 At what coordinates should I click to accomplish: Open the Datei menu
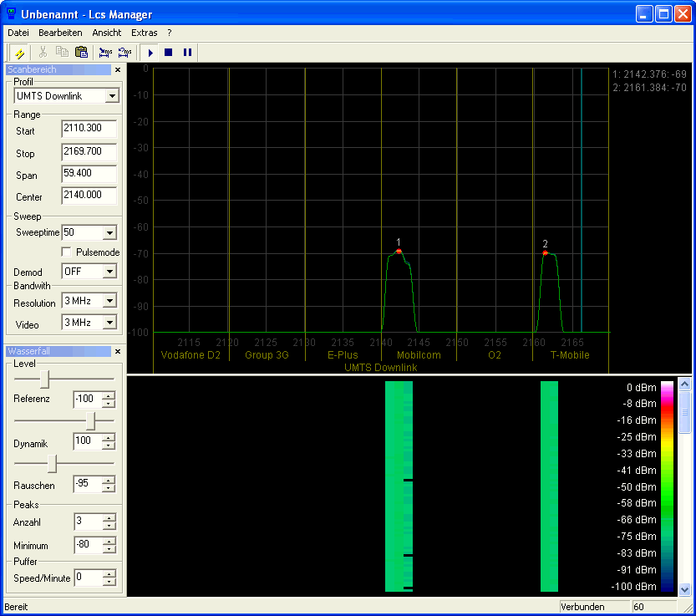coord(18,33)
